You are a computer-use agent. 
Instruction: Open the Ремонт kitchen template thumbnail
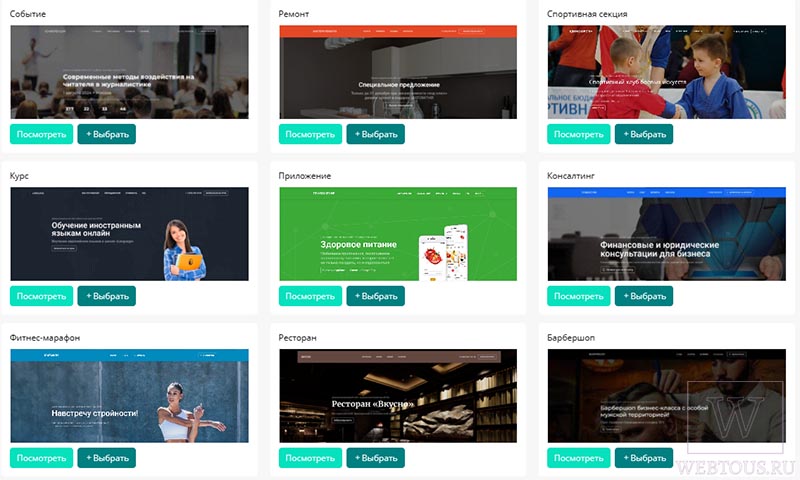coord(398,72)
